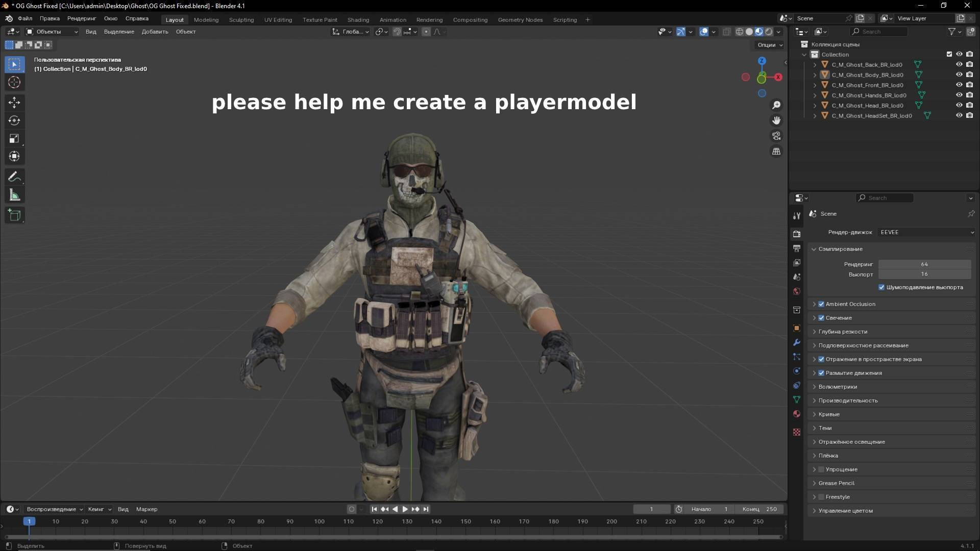Open the Modifier Properties wrench tab
The width and height of the screenshot is (980, 551).
click(x=796, y=342)
